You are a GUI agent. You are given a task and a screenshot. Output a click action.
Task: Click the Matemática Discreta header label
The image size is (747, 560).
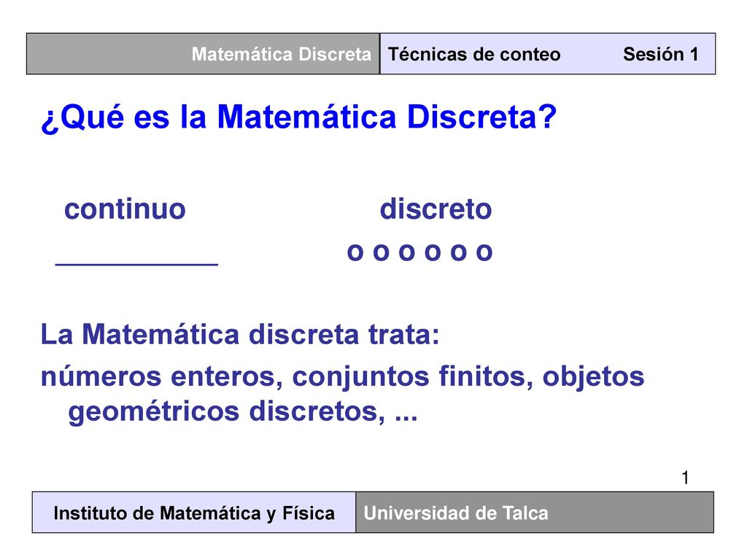281,54
